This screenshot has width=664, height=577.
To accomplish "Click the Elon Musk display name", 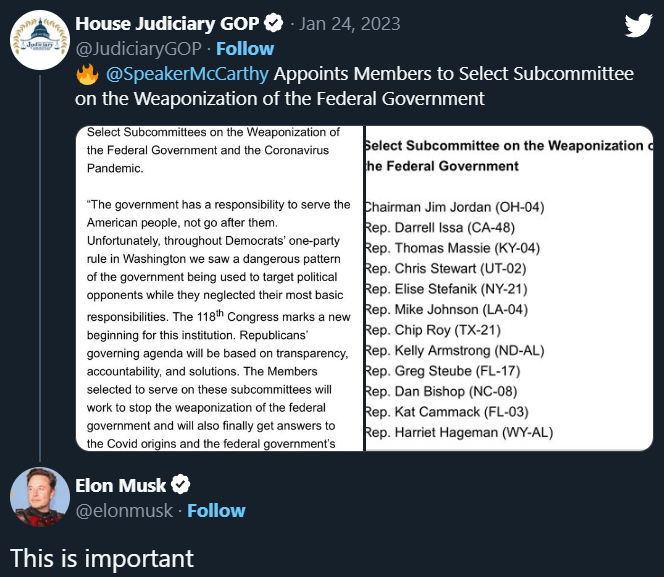I will (120, 486).
